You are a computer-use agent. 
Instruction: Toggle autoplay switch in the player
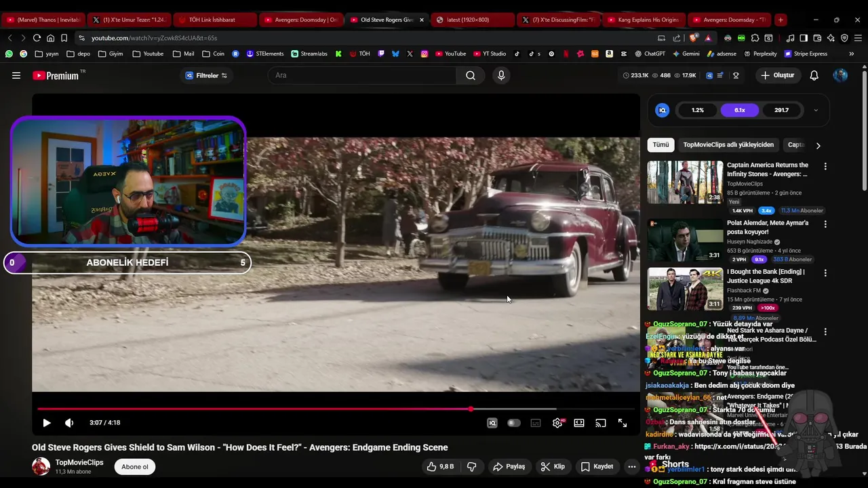[x=514, y=423]
